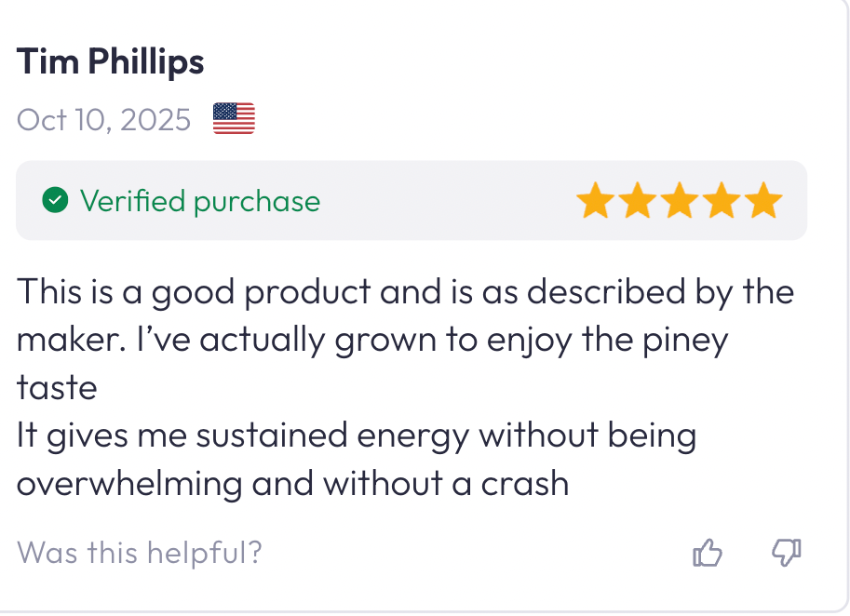Select the second rating star

638,201
